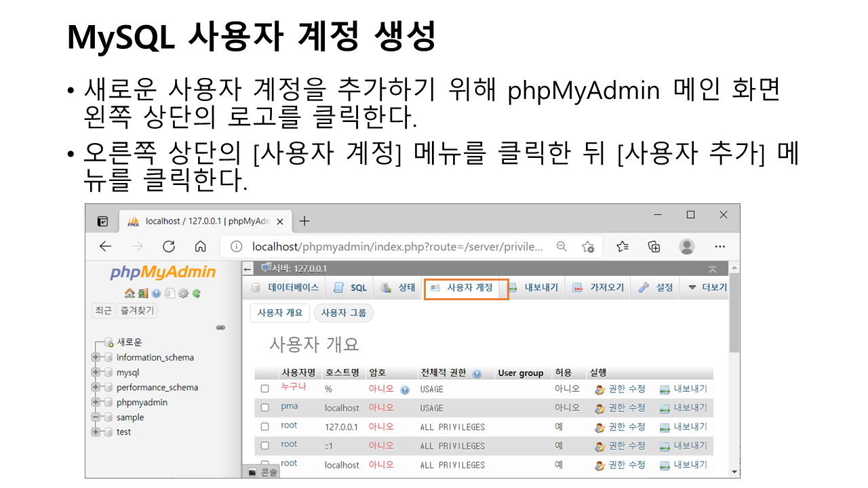Check the box for user 누구나

point(265,389)
